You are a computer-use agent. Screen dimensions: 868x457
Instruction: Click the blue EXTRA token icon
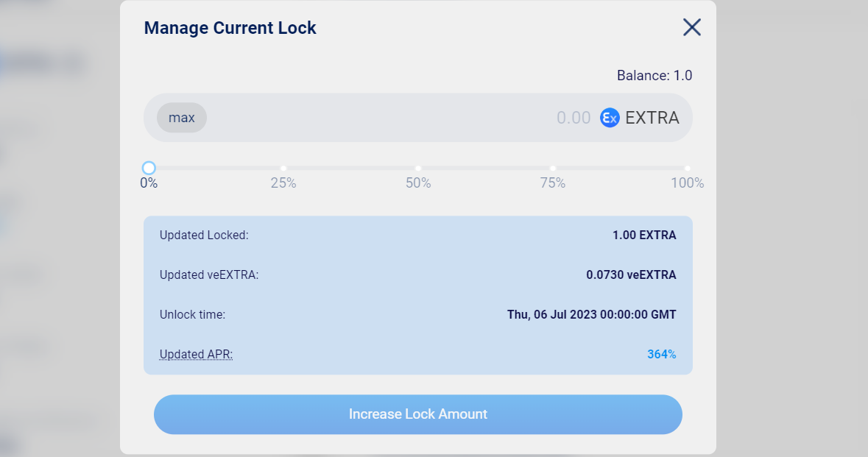pyautogui.click(x=610, y=118)
